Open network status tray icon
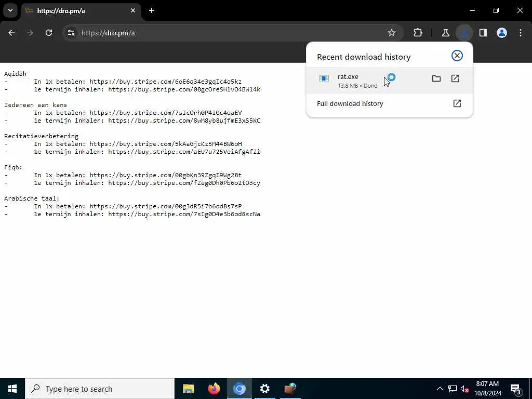 tap(453, 389)
